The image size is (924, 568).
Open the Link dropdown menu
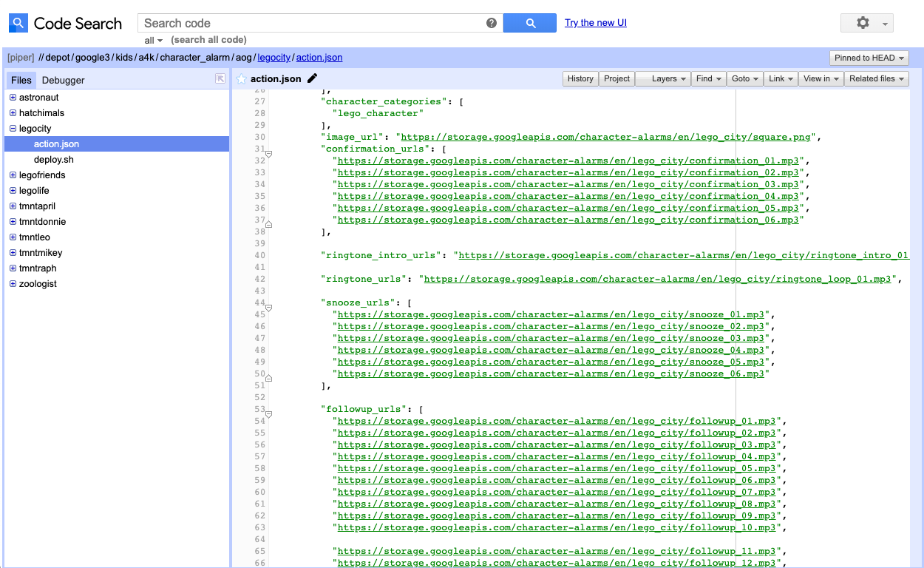tap(781, 78)
